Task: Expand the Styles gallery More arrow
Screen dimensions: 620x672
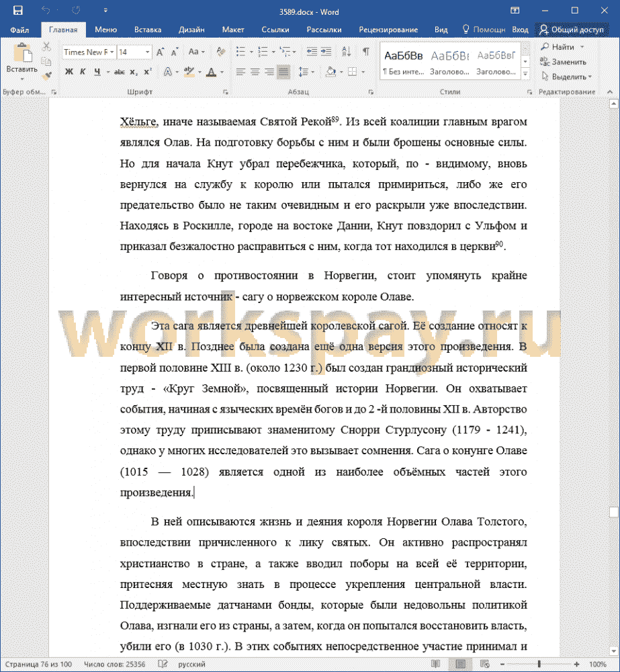Action: [525, 74]
